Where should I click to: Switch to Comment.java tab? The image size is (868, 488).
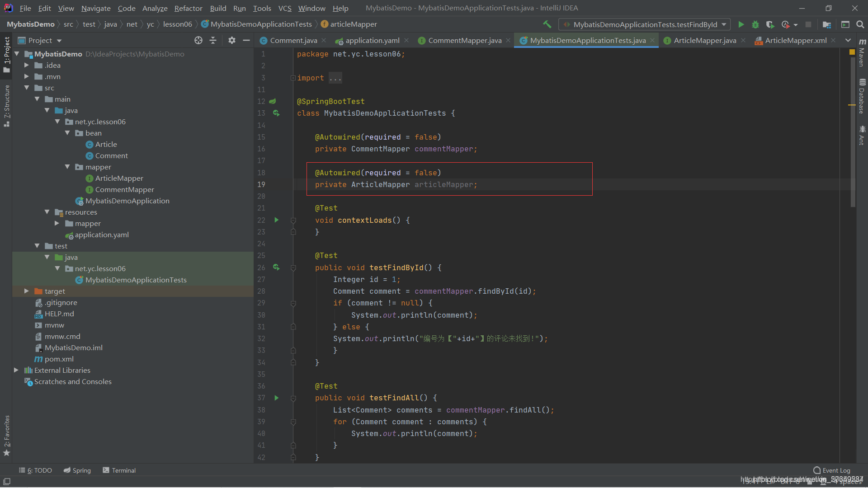(x=293, y=40)
